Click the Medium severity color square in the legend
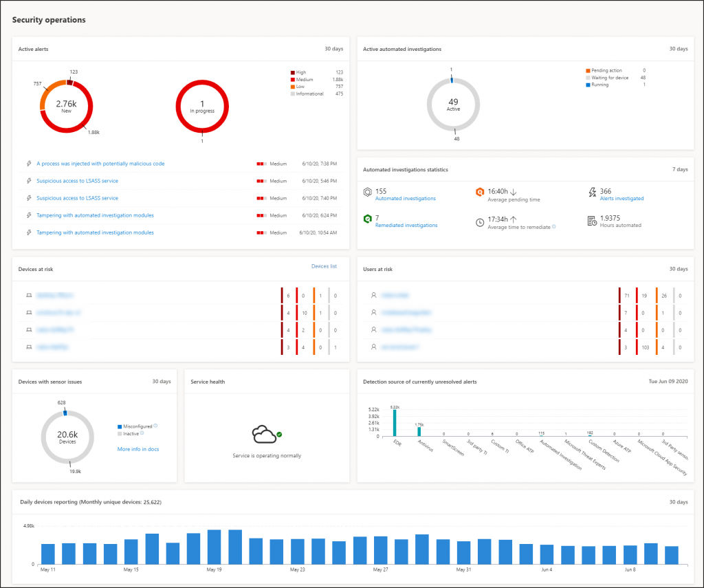The image size is (704, 588). click(x=293, y=78)
